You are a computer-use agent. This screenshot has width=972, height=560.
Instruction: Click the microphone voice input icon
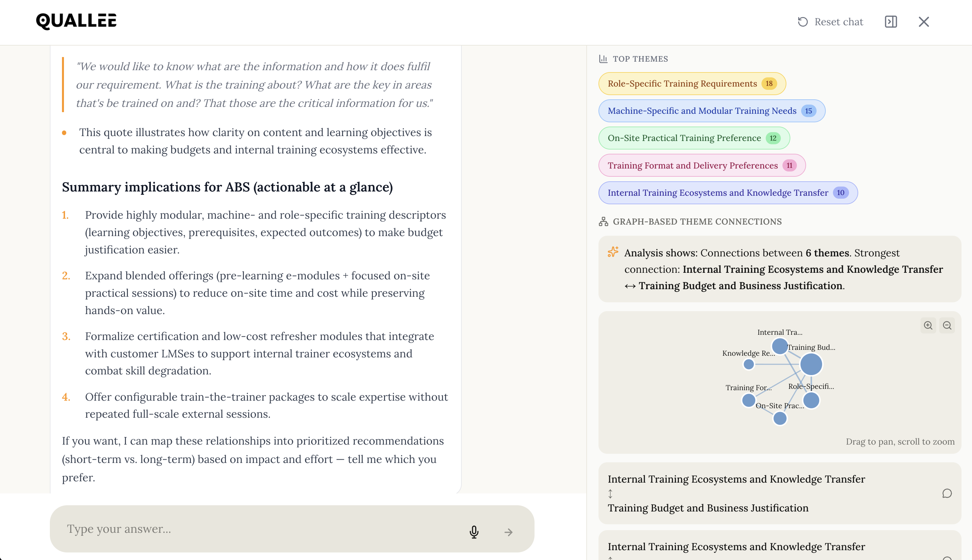pos(474,532)
